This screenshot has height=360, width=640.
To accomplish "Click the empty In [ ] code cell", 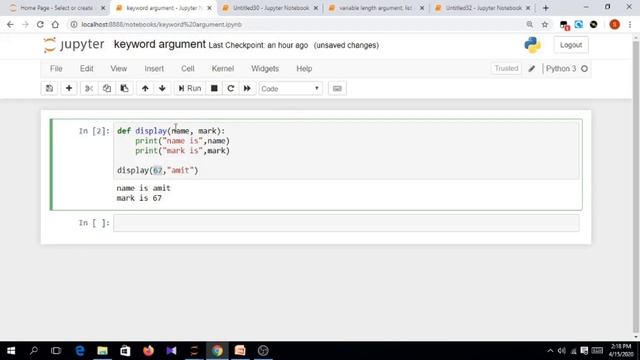I will (x=346, y=223).
